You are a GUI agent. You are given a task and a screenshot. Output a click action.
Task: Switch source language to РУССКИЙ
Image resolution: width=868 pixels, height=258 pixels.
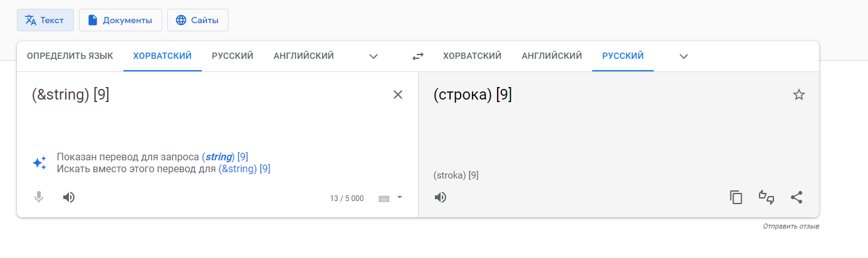233,56
